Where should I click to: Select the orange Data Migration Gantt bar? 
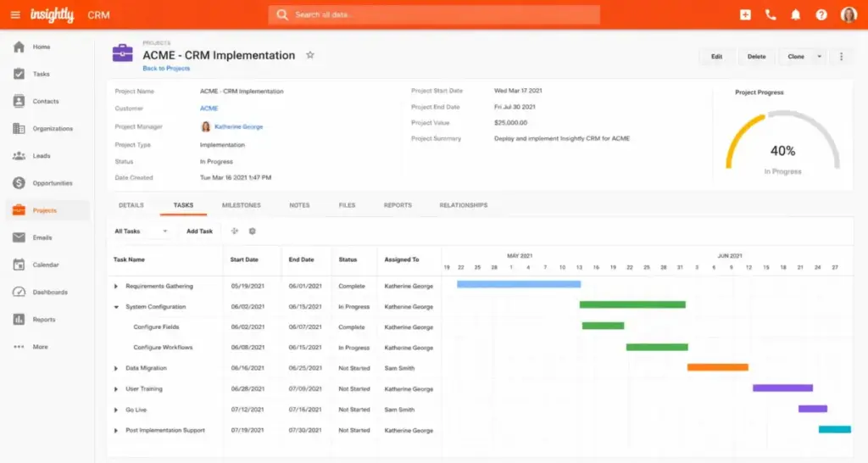click(x=717, y=367)
